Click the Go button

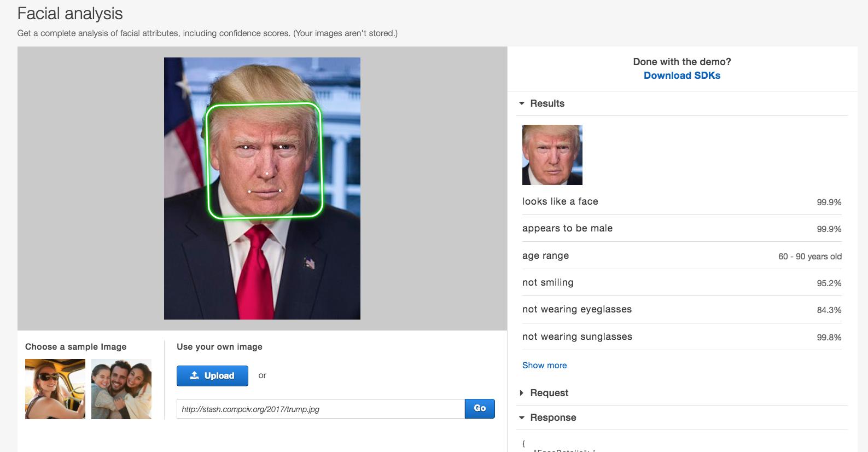(x=480, y=409)
